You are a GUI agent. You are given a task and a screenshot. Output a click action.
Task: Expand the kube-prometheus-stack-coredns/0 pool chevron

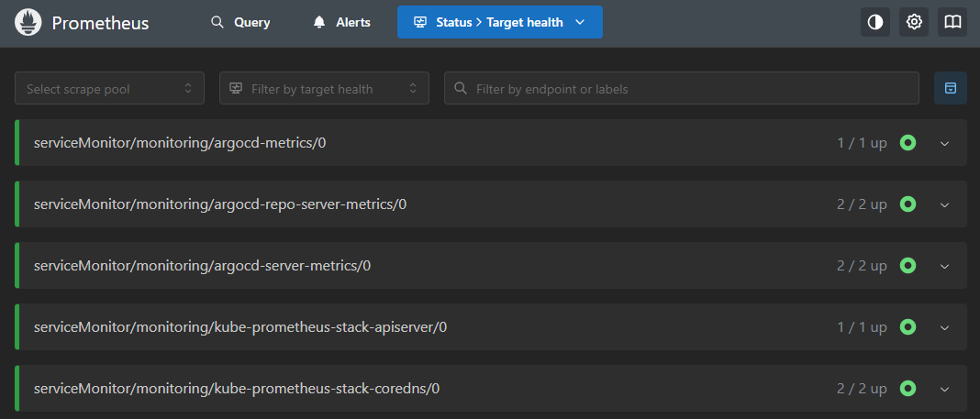pyautogui.click(x=945, y=389)
